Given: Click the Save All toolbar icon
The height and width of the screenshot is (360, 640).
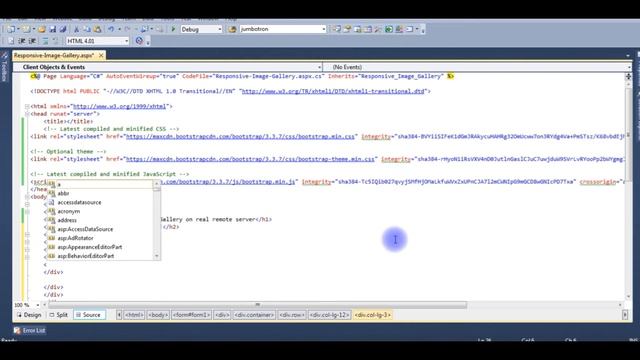Looking at the screenshot, I should tap(63, 29).
